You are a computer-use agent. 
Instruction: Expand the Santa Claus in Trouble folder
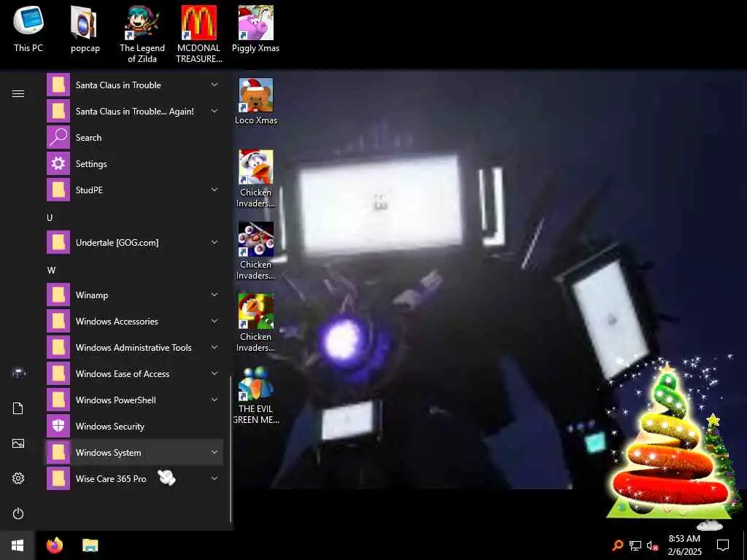[135, 85]
